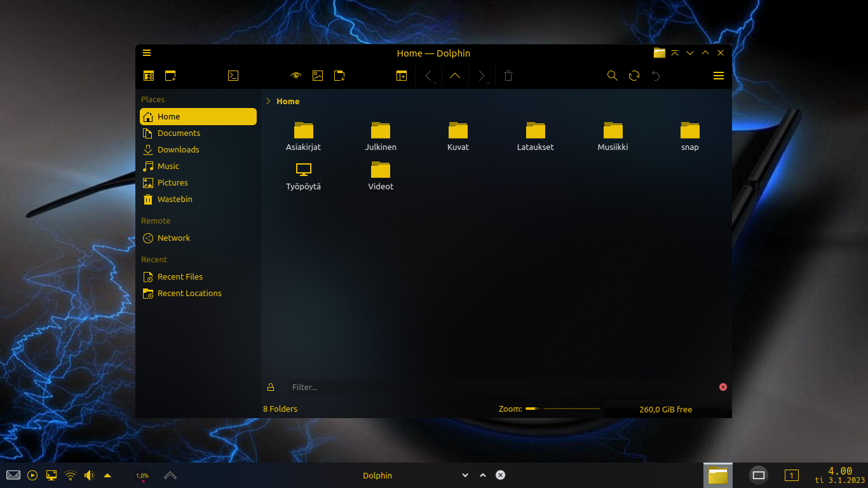The image size is (868, 488).
Task: Open Wastebin in the Places panel
Action: (198, 199)
